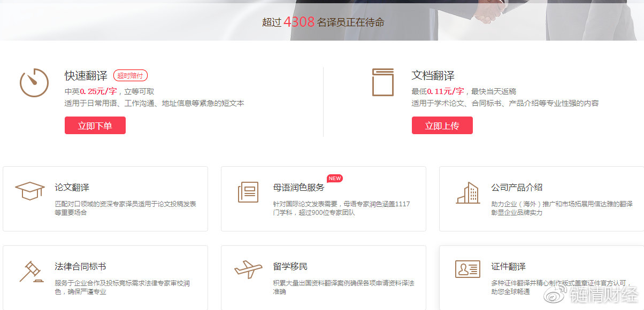Select the graduation cap icon for 论文翻译
The image size is (644, 310).
tap(30, 190)
